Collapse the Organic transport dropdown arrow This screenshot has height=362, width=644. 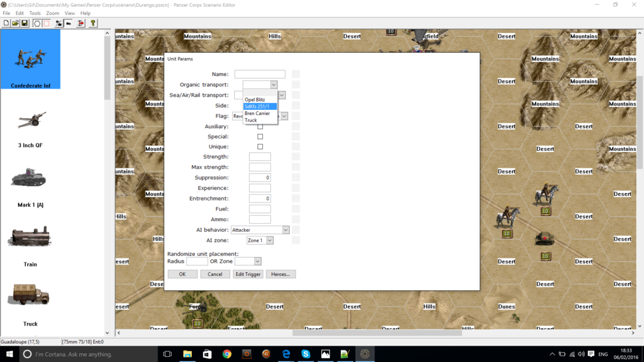coord(274,85)
